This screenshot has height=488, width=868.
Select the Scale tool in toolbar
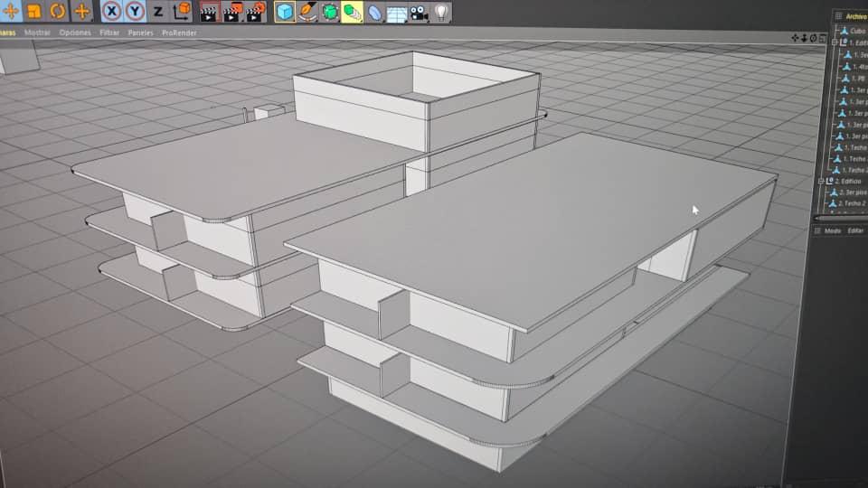coord(33,12)
